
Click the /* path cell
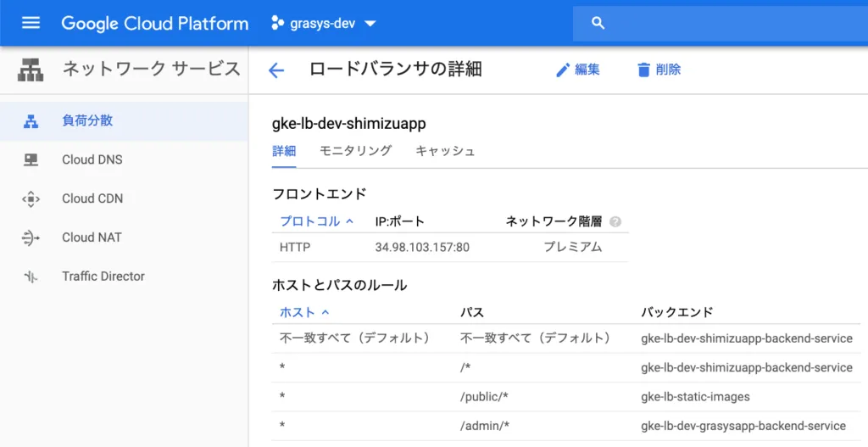pyautogui.click(x=465, y=368)
